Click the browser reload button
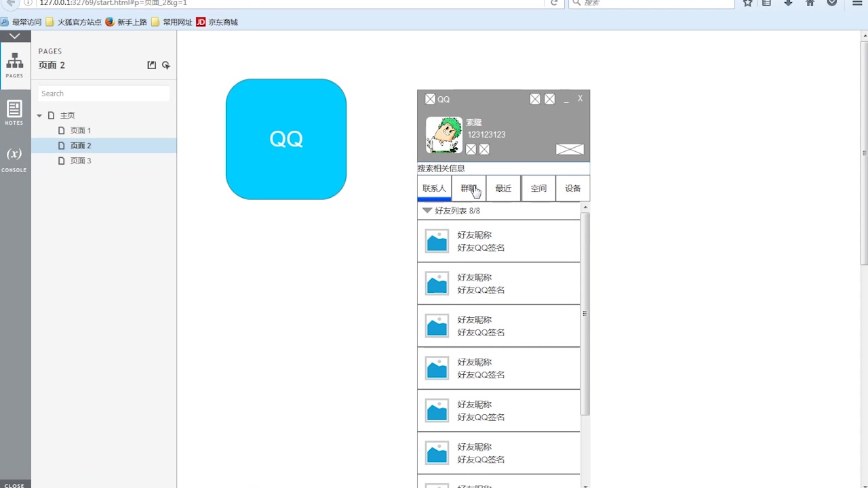This screenshot has height=488, width=868. click(554, 3)
